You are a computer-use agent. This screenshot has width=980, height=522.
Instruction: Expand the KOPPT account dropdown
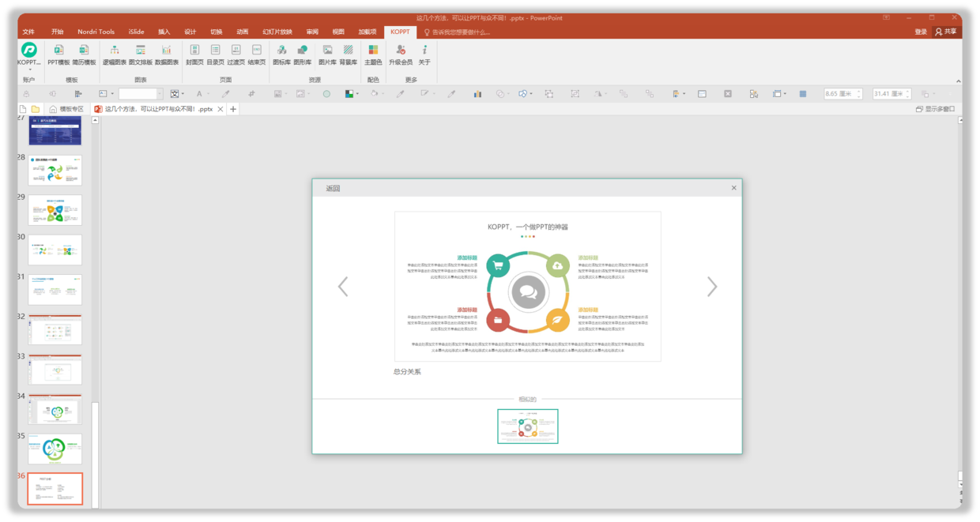click(29, 69)
